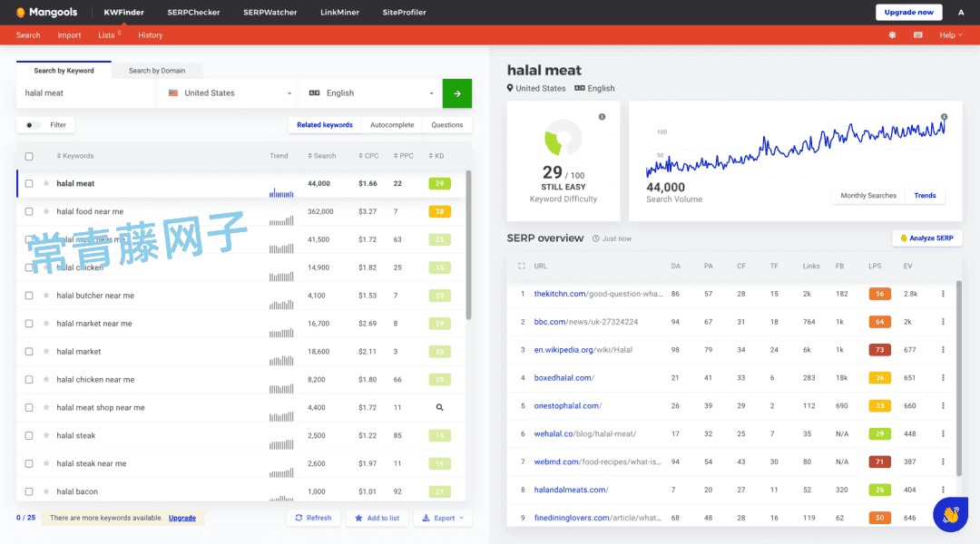
Task: Star the halal food near me keyword
Action: (46, 212)
